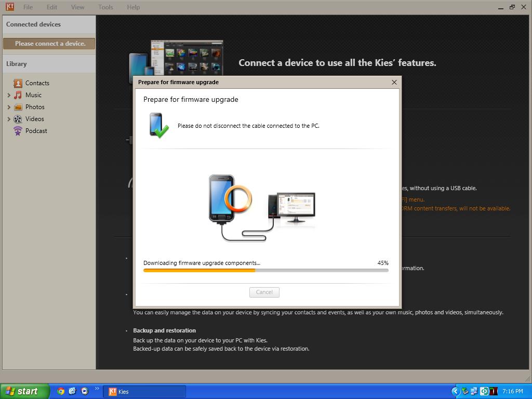Click the dark red tray icon
532x399 pixels.
tap(494, 391)
